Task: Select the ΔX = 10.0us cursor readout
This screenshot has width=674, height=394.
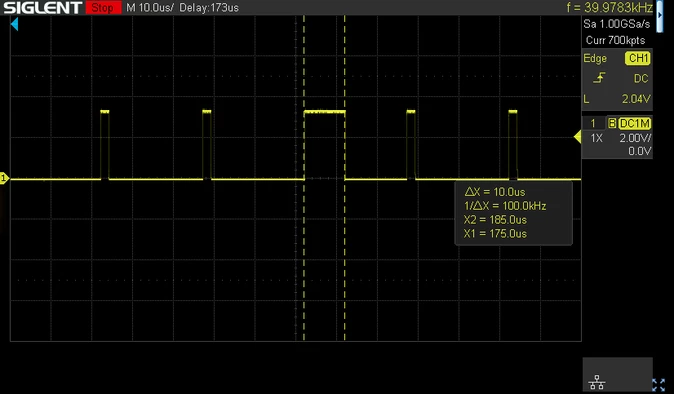Action: 495,192
